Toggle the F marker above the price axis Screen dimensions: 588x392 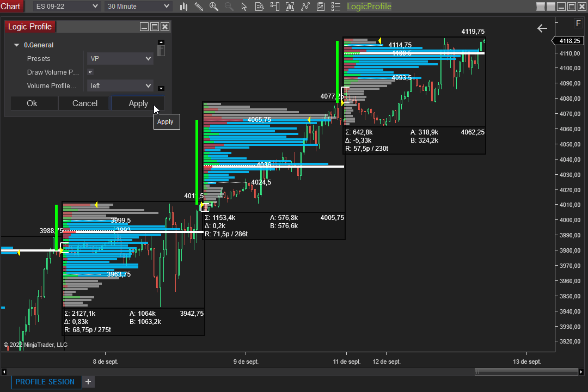[x=578, y=23]
